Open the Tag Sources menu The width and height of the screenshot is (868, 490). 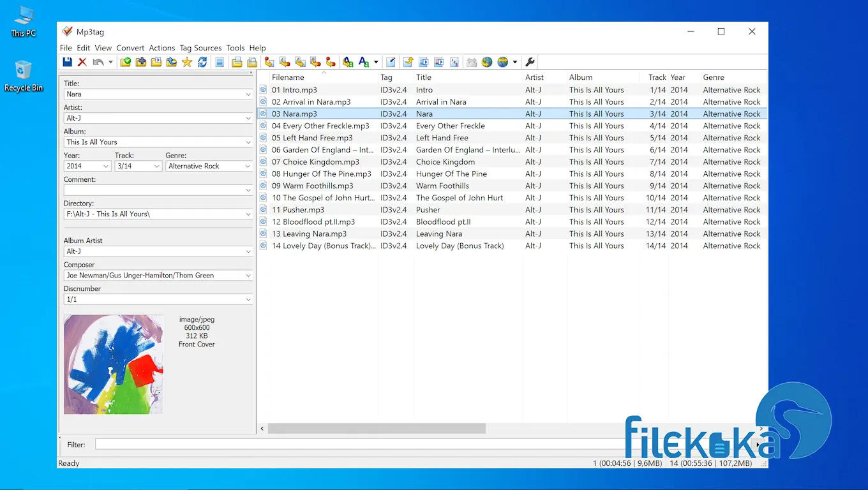click(200, 48)
